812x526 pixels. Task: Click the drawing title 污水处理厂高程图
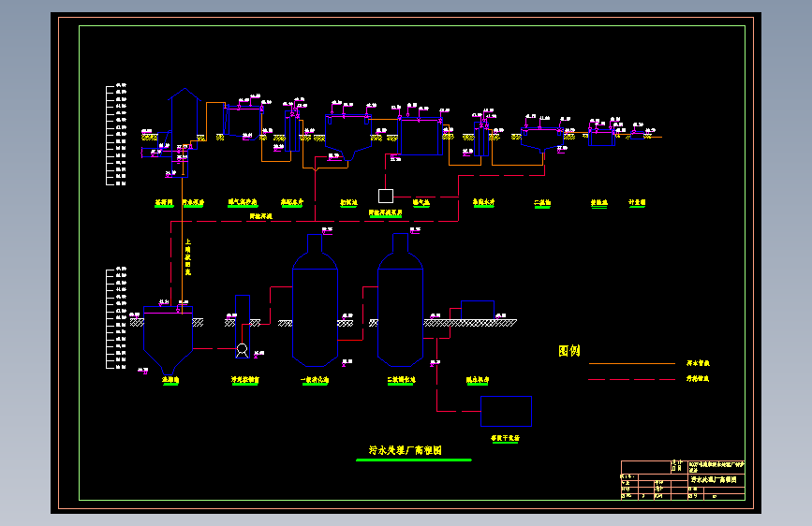(405, 450)
